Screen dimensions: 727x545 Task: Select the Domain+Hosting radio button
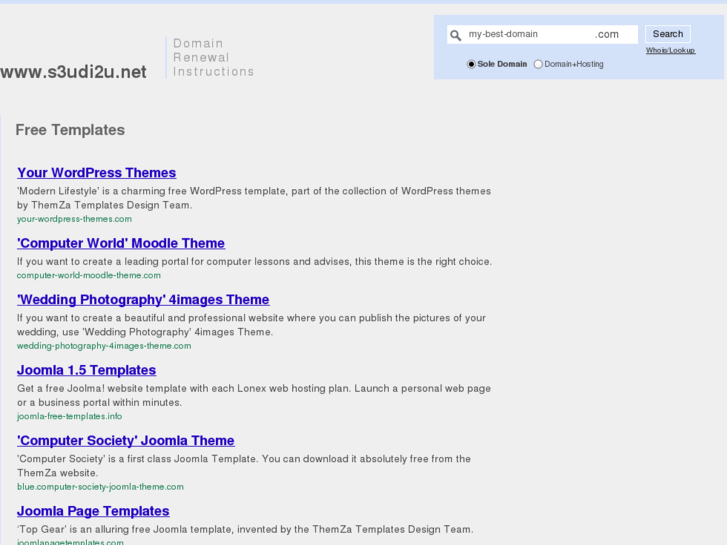[x=538, y=64]
